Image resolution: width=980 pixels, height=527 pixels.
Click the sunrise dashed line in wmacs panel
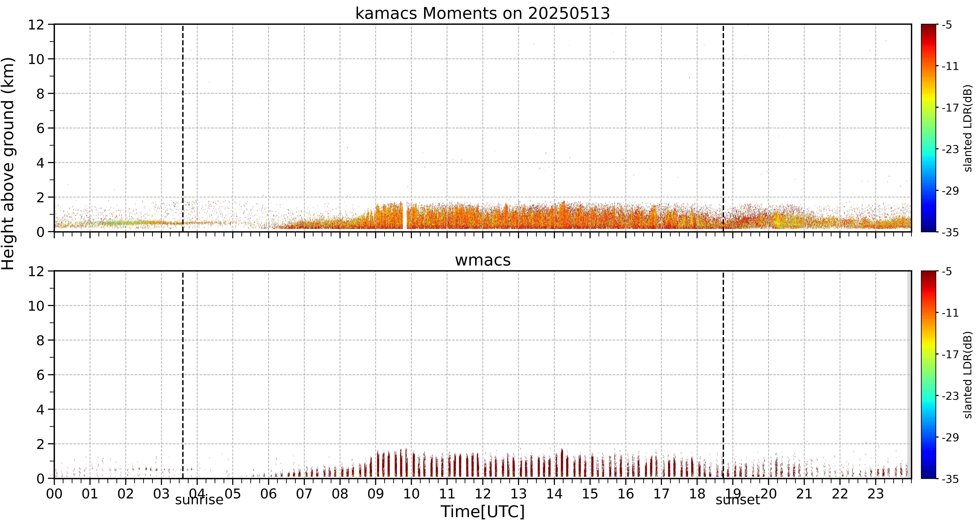pyautogui.click(x=183, y=375)
